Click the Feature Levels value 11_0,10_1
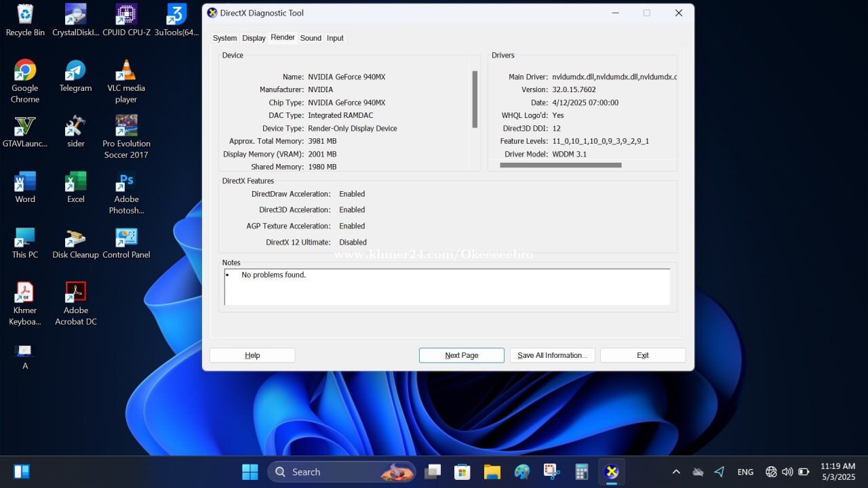The width and height of the screenshot is (868, 488). (x=601, y=141)
